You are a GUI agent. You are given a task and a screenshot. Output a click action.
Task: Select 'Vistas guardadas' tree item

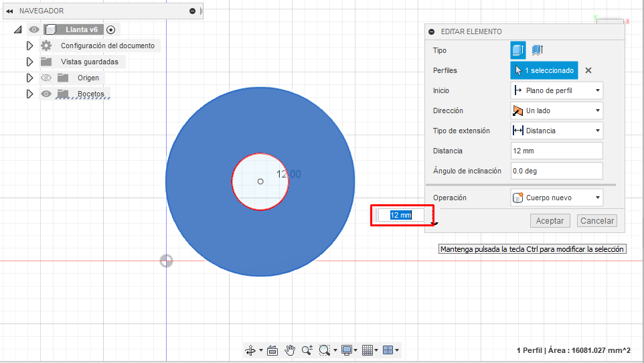pyautogui.click(x=90, y=62)
